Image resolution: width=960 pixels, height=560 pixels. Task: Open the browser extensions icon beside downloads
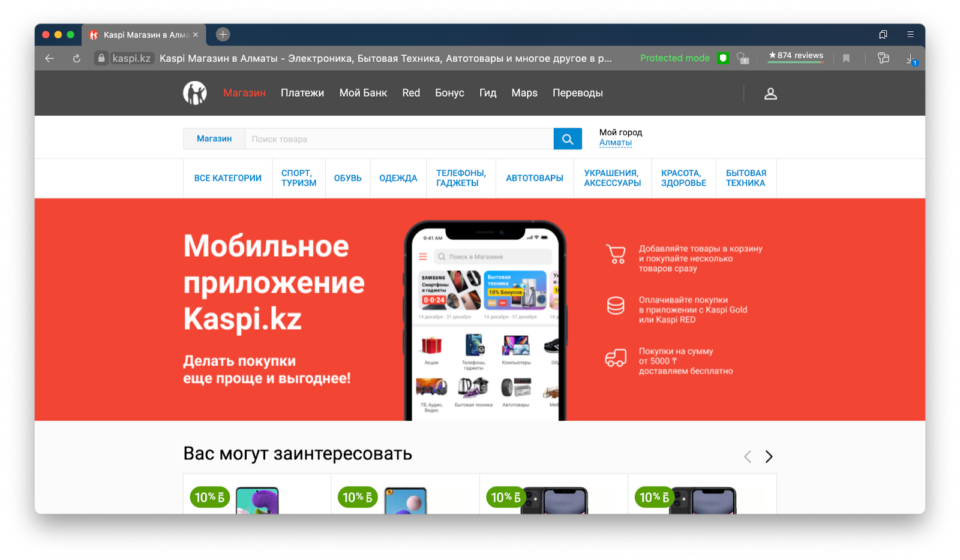click(x=883, y=58)
